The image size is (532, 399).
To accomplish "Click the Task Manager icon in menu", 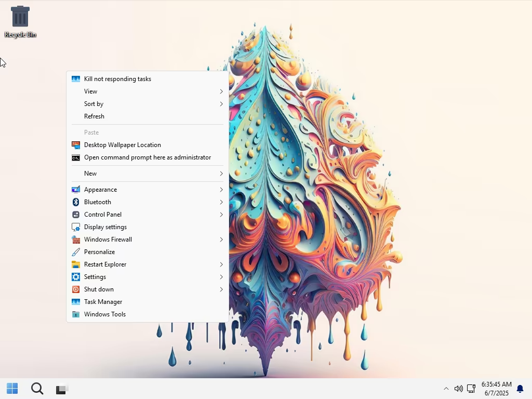I will click(x=76, y=302).
